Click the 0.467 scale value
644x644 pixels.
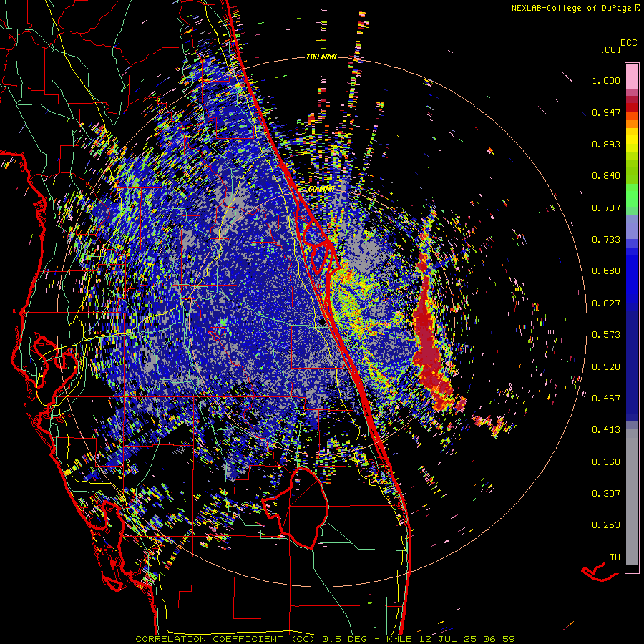tap(606, 399)
